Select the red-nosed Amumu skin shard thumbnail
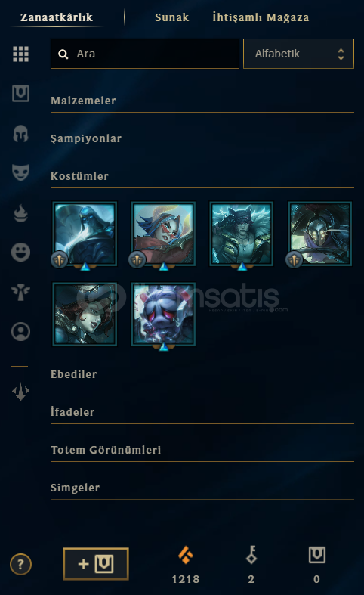 (x=163, y=315)
